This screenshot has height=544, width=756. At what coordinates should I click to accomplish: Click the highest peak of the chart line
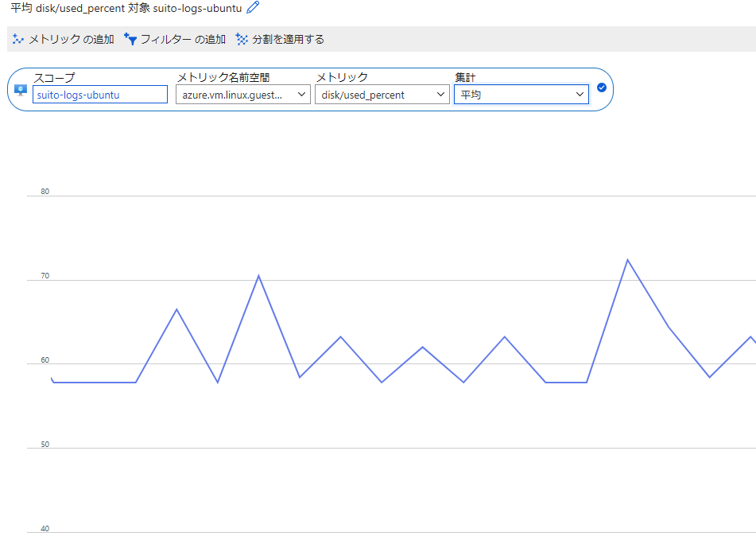[627, 260]
